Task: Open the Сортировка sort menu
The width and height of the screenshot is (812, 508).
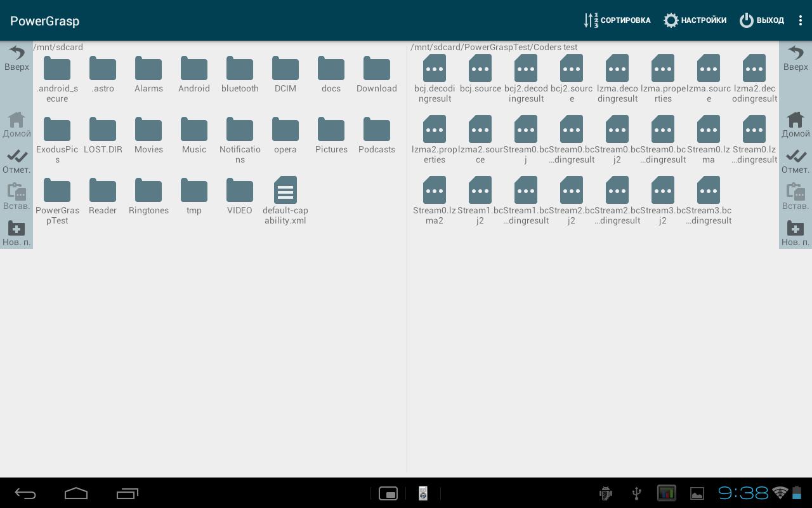Action: click(x=617, y=20)
